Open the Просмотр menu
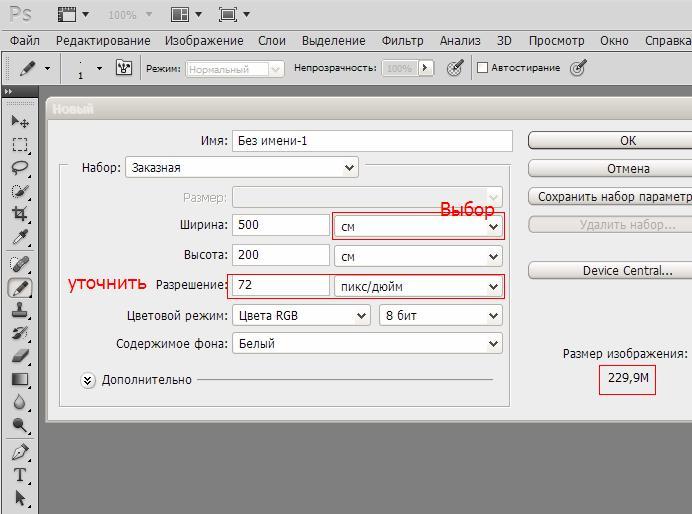This screenshot has height=514, width=692. pos(557,41)
